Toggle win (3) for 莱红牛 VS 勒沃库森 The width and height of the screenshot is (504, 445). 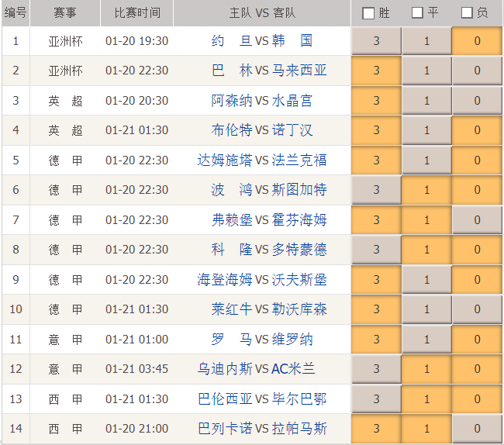(x=376, y=309)
